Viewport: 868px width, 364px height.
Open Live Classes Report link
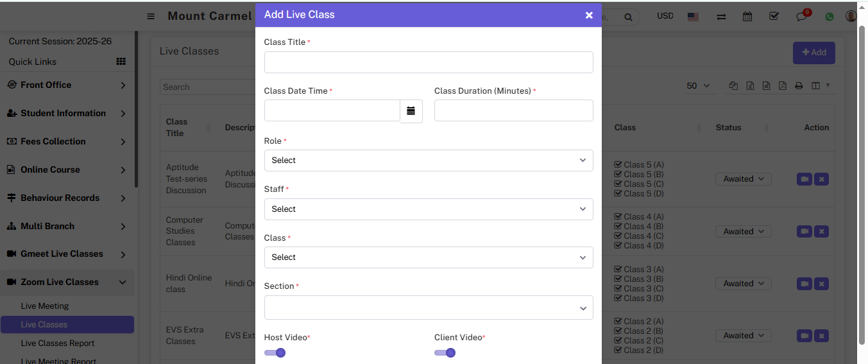pos(58,343)
